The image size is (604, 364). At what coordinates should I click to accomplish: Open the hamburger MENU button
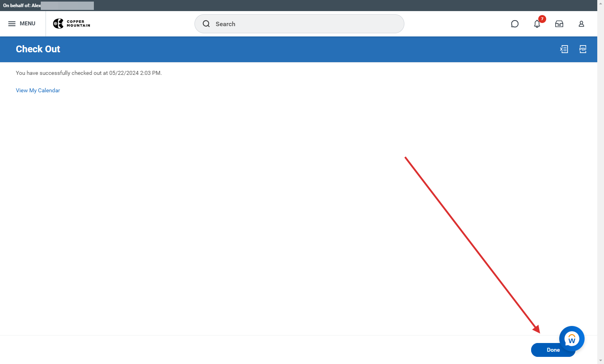[22, 24]
